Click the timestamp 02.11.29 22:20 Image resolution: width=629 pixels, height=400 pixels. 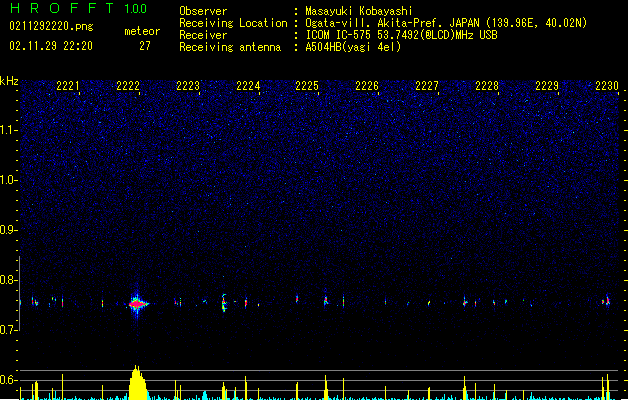click(x=51, y=46)
